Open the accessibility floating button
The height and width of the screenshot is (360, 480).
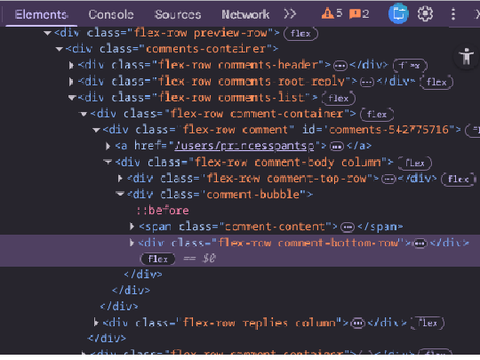click(x=466, y=57)
